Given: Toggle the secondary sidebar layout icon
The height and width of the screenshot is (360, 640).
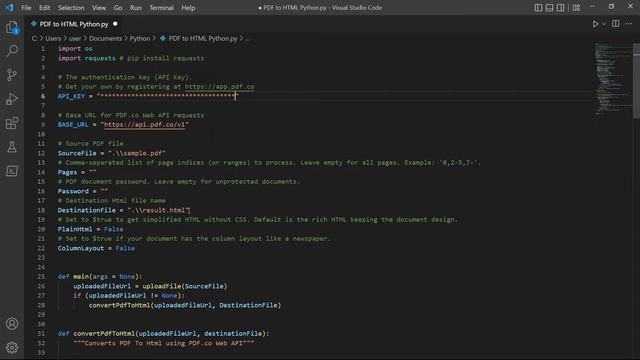Looking at the screenshot, I should 560,7.
